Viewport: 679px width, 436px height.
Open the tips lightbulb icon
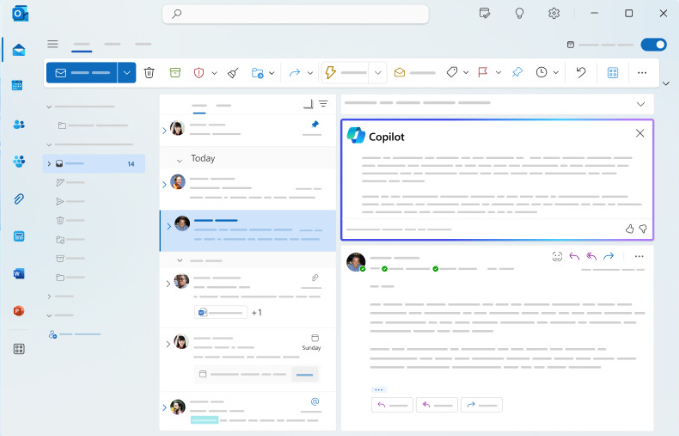[519, 13]
